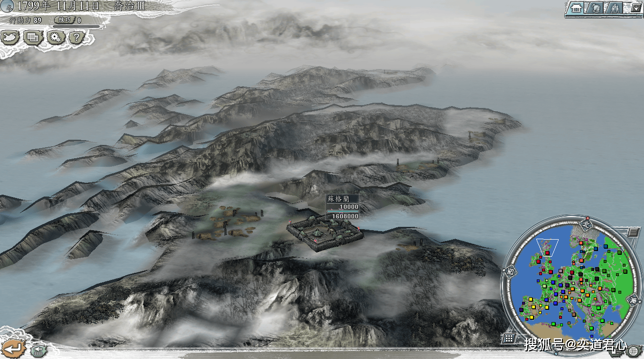This screenshot has height=359, width=644.
Task: Open the globe world-view icon
Action: [x=634, y=350]
